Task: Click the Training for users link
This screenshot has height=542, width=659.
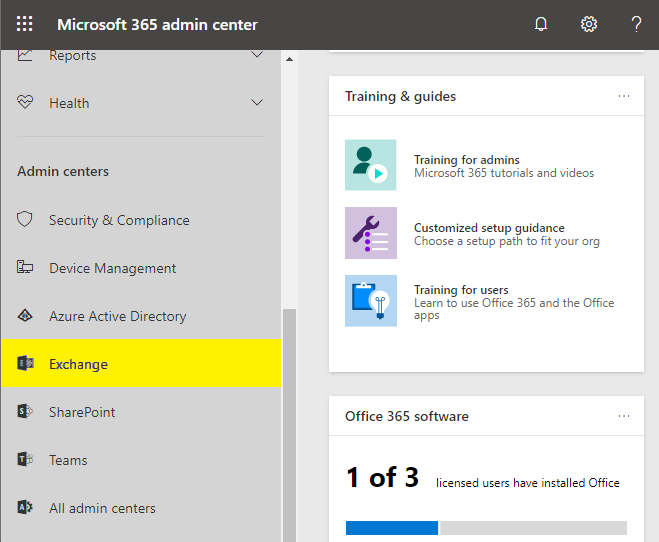Action: tap(461, 289)
